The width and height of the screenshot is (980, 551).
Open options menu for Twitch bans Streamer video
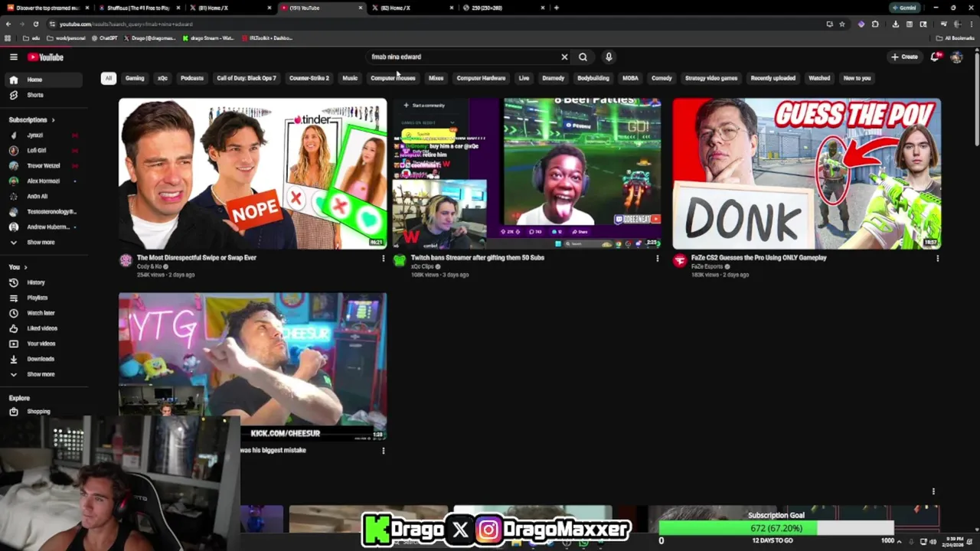(657, 259)
